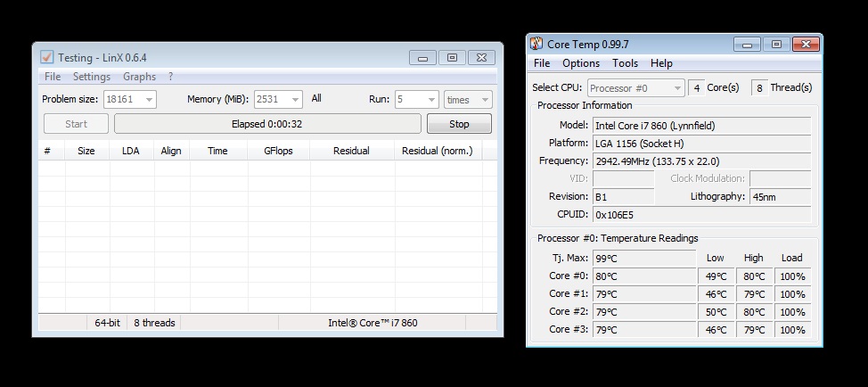Open the Graphs menu in LinX

(x=140, y=77)
